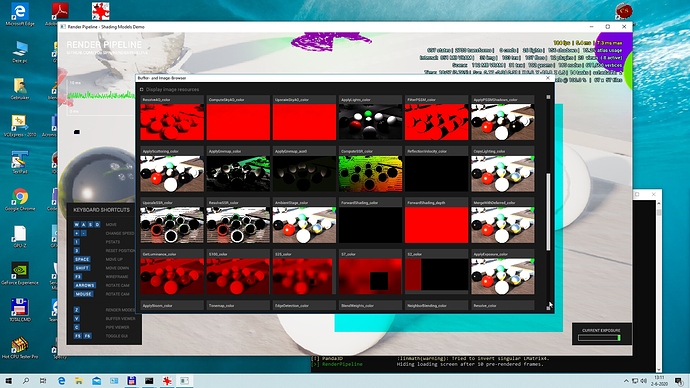The height and width of the screenshot is (388, 690).
Task: Open the ResolveSSR_color buffer thumbnail
Action: pyautogui.click(x=238, y=225)
